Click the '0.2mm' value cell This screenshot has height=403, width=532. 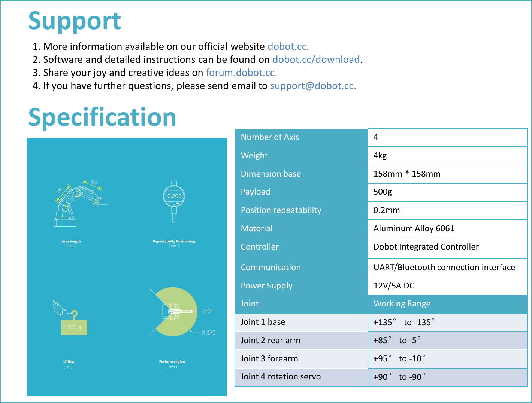click(x=447, y=210)
